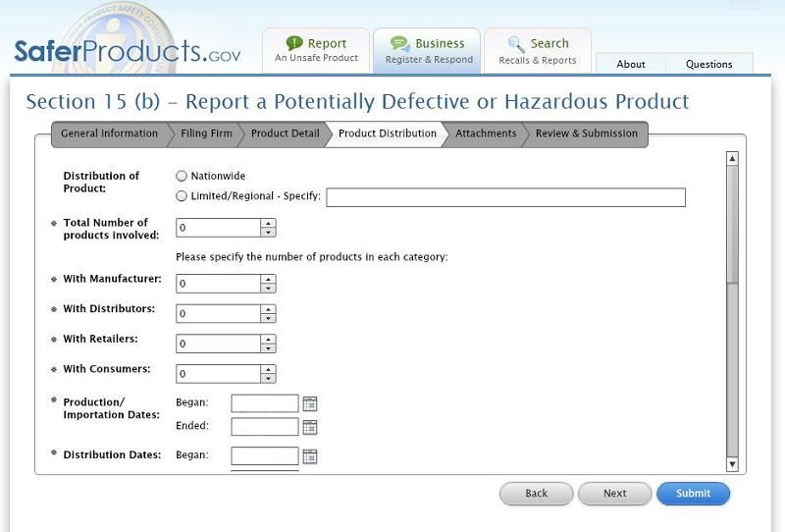Increase the With Retailers count
The height and width of the screenshot is (532, 785).
pyautogui.click(x=268, y=339)
